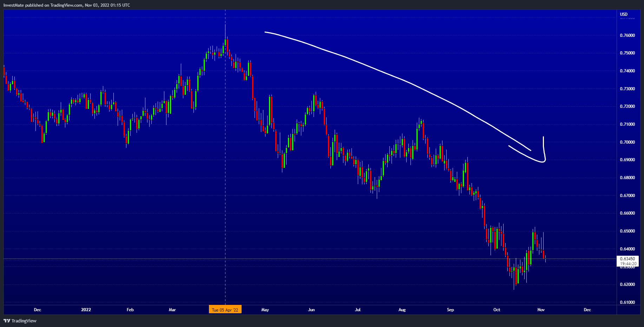Click the TradingView logo in the bottom corner
Image resolution: width=644 pixels, height=327 pixels.
[20, 321]
